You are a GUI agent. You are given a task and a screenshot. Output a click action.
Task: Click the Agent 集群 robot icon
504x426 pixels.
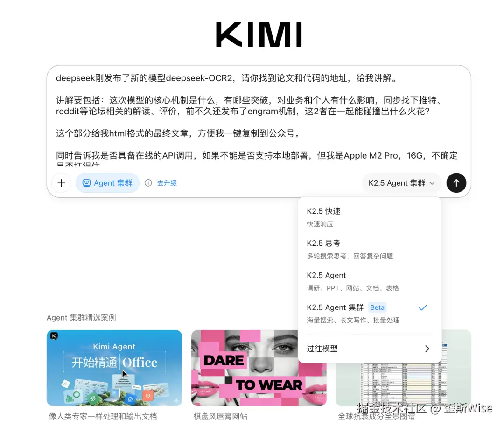pos(86,183)
